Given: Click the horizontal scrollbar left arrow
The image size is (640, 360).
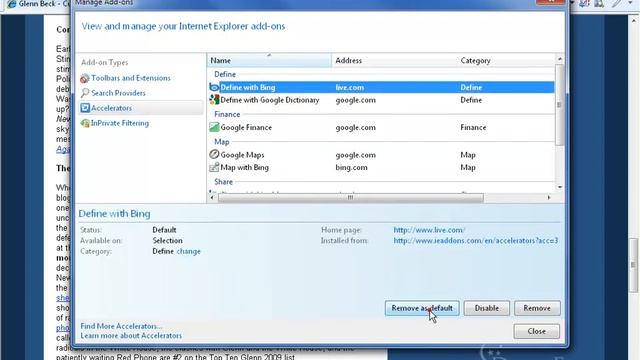Looking at the screenshot, I should point(212,198).
